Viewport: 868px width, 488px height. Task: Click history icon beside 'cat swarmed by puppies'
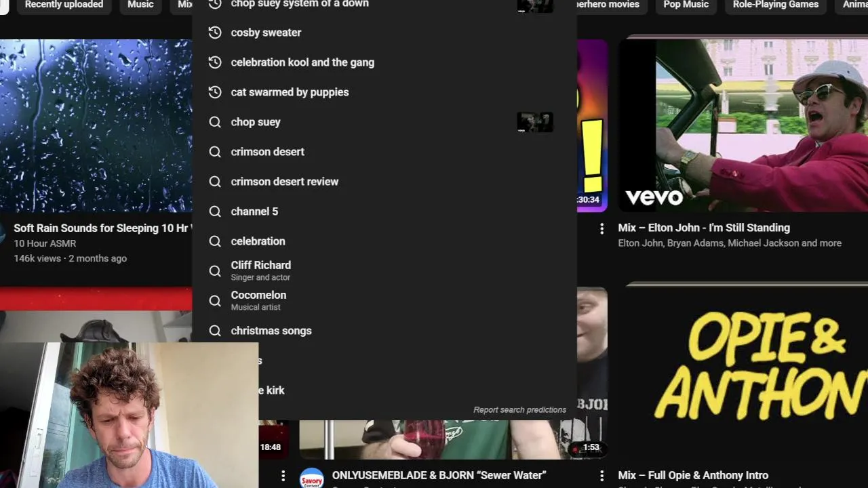(x=215, y=92)
